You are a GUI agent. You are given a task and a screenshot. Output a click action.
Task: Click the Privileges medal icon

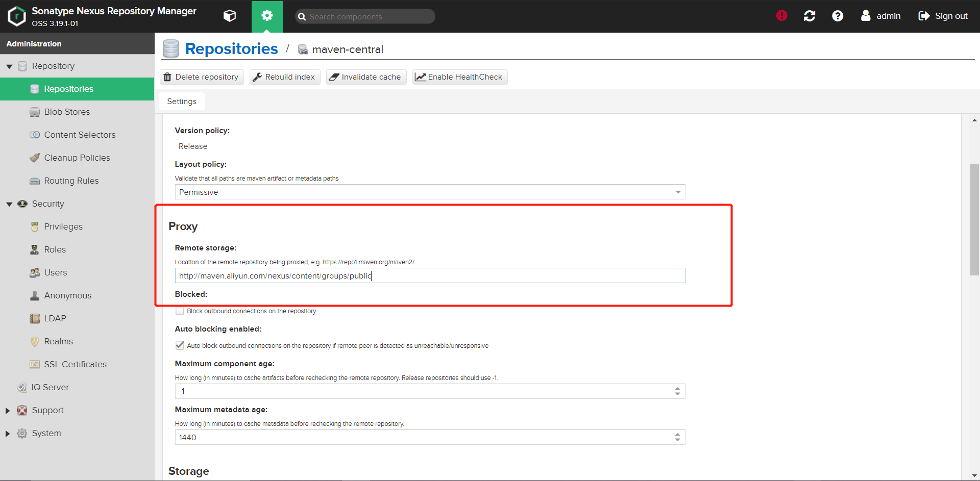point(35,226)
